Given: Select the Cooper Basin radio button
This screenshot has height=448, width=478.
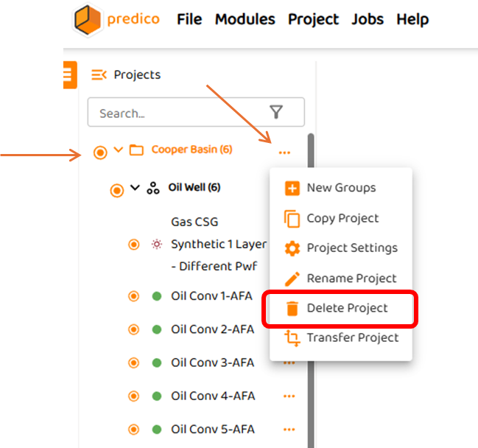Looking at the screenshot, I should [101, 153].
